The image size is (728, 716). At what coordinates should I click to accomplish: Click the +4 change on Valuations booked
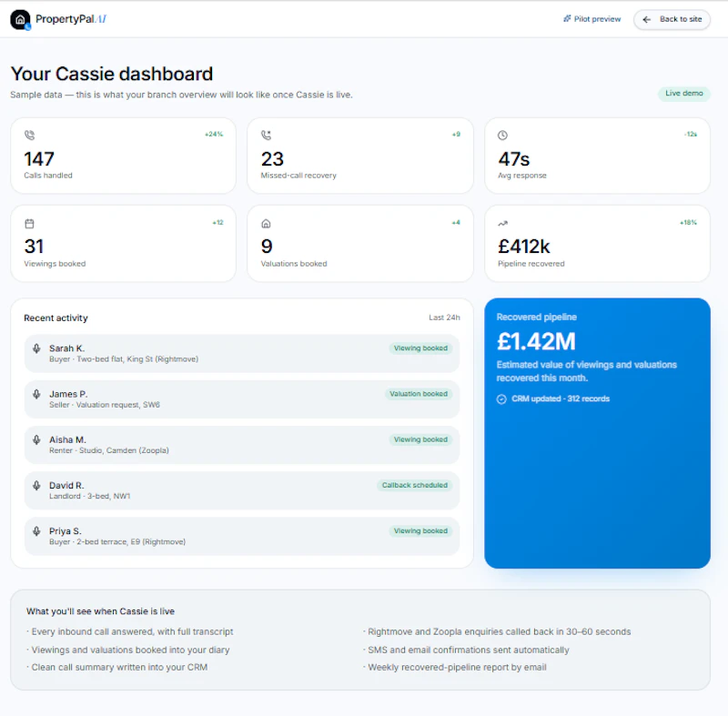[457, 222]
